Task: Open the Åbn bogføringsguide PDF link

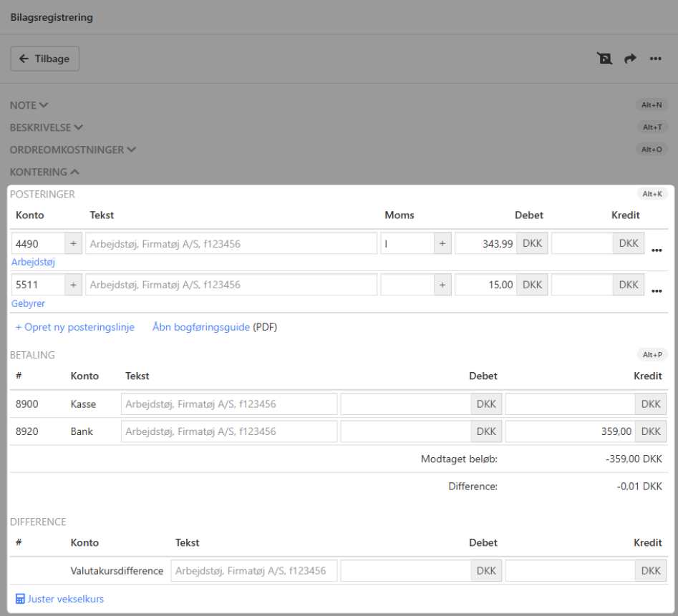Action: (x=201, y=327)
